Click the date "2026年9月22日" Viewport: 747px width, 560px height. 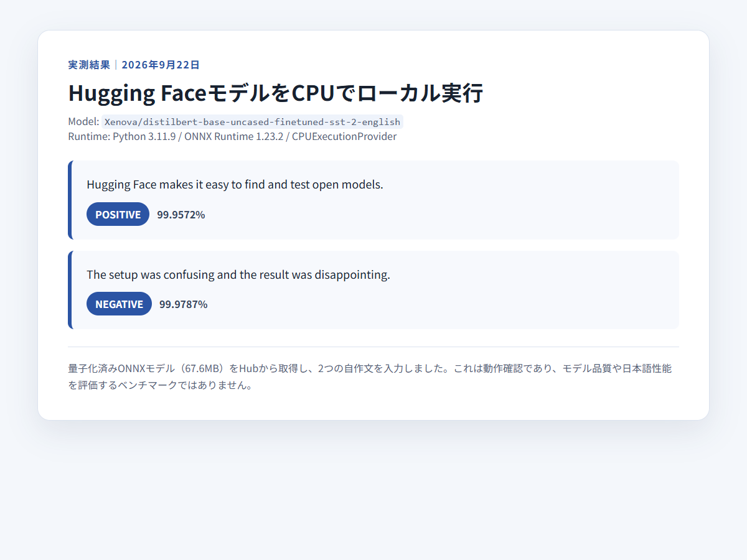point(161,65)
